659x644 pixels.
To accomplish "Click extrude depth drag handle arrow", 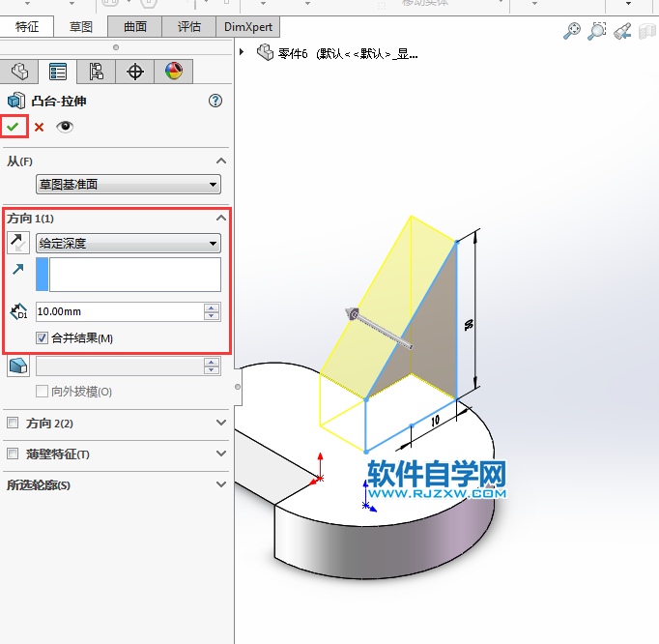I will click(352, 314).
